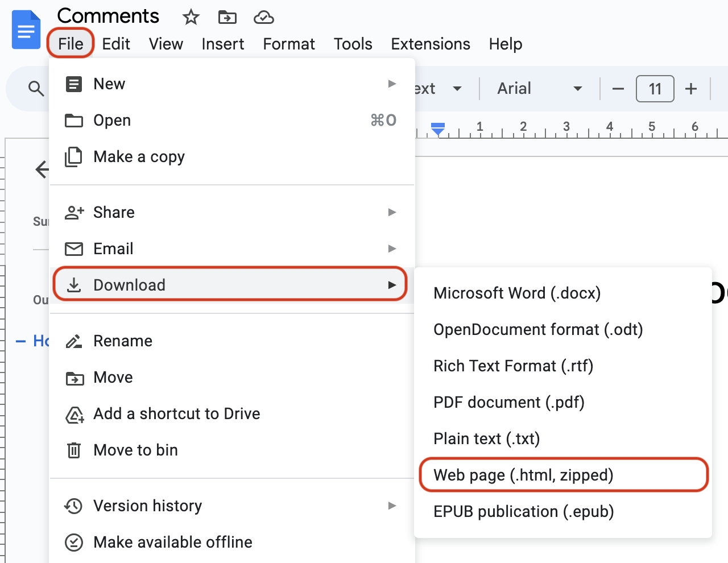Download as Web page (.html, zipped)
This screenshot has height=563, width=728.
563,475
